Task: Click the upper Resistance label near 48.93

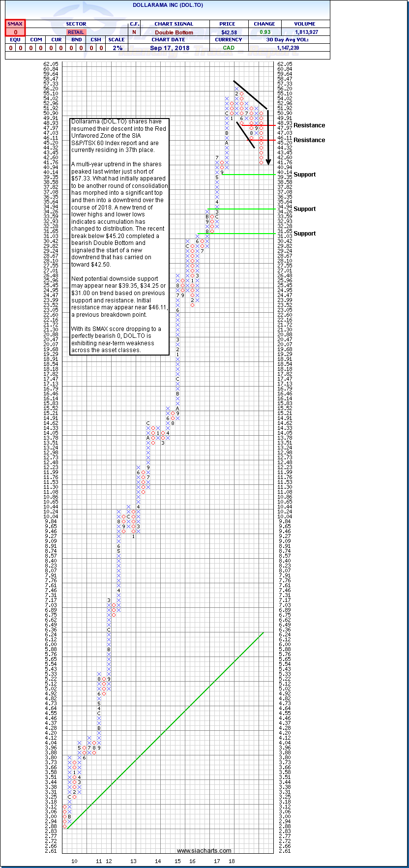Action: click(309, 125)
